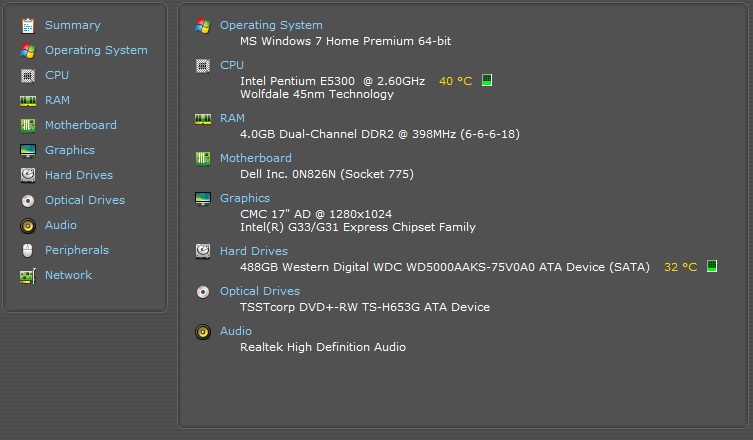Viewport: 753px width, 440px height.
Task: Open the Motherboard heading in summary panel
Action: tap(256, 158)
